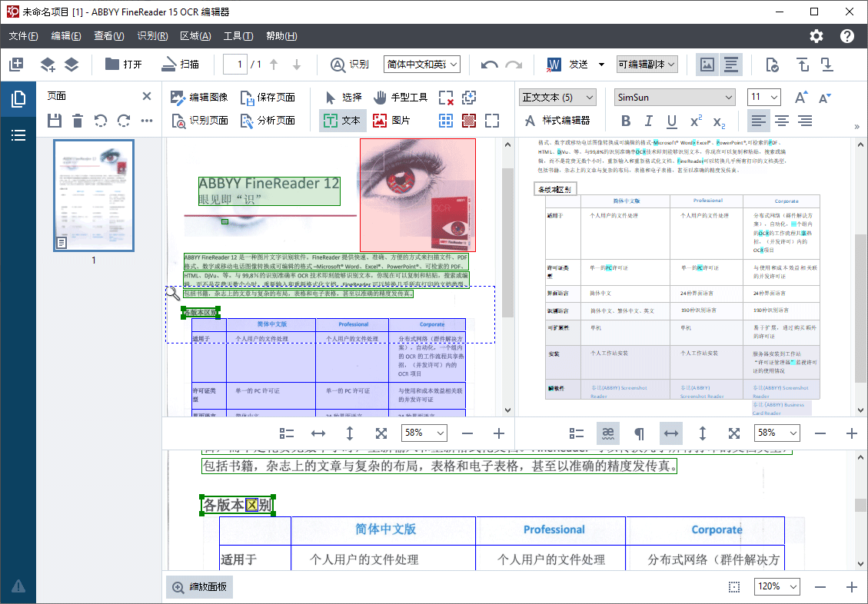
Task: Open the OCR language dropdown 简体中文和英
Action: [x=419, y=65]
